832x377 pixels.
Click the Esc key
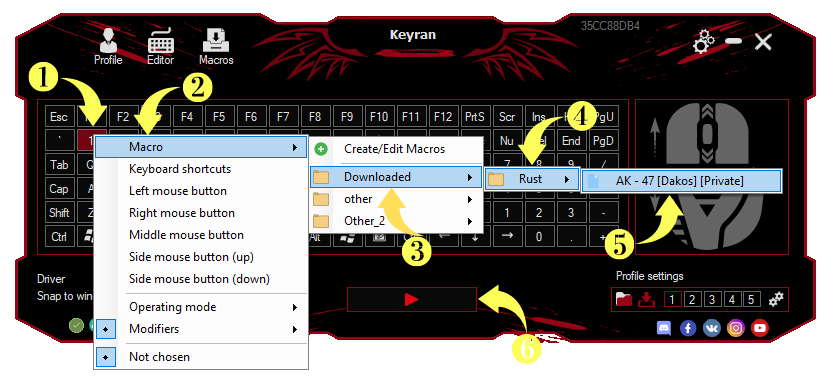point(58,117)
